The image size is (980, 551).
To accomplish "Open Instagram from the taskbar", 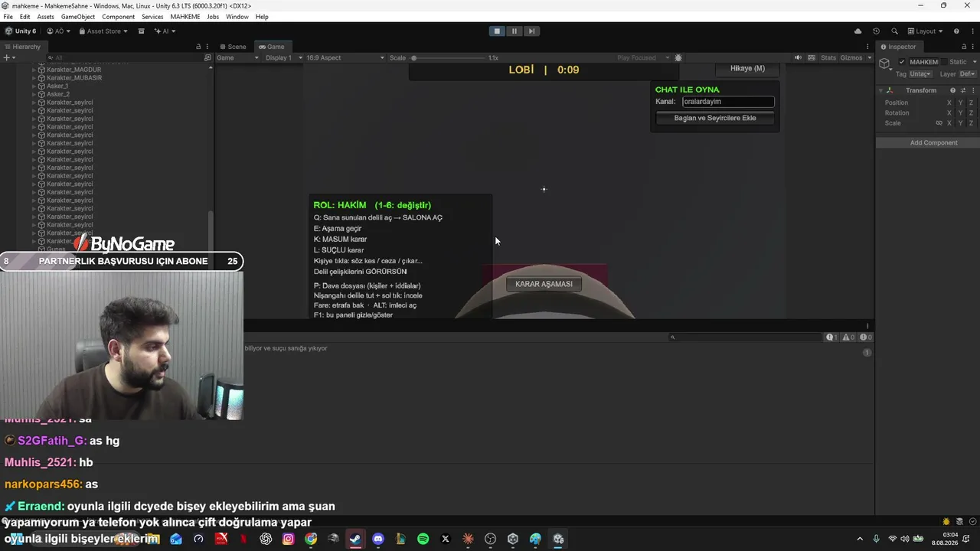I will pos(288,539).
